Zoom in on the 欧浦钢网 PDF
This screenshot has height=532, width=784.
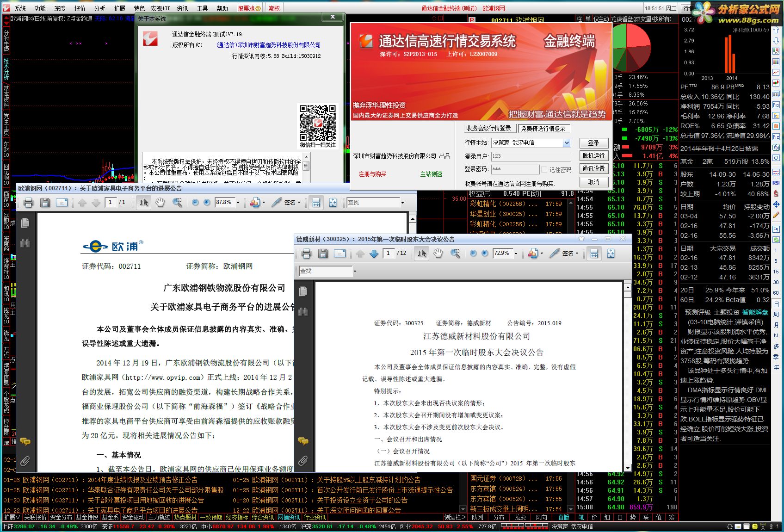tap(207, 203)
